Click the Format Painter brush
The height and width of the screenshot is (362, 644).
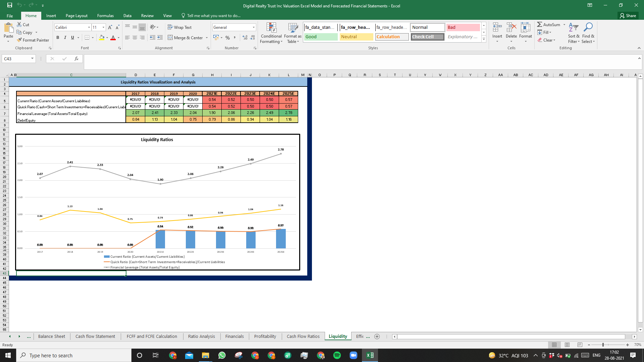[x=19, y=40]
